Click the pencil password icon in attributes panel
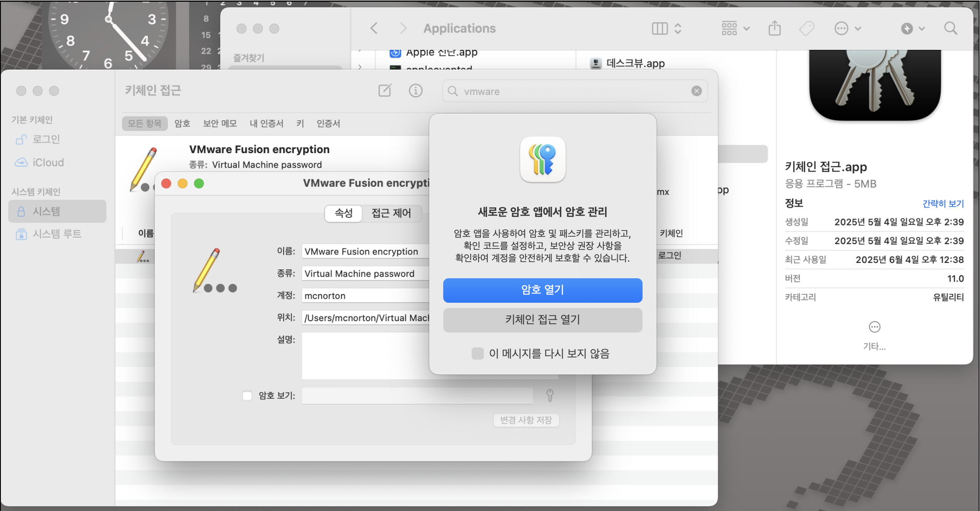 (x=214, y=270)
